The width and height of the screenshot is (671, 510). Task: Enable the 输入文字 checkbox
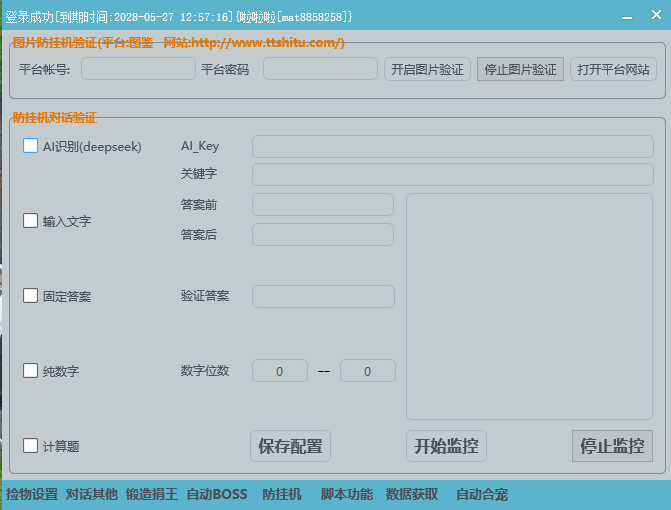coord(31,221)
